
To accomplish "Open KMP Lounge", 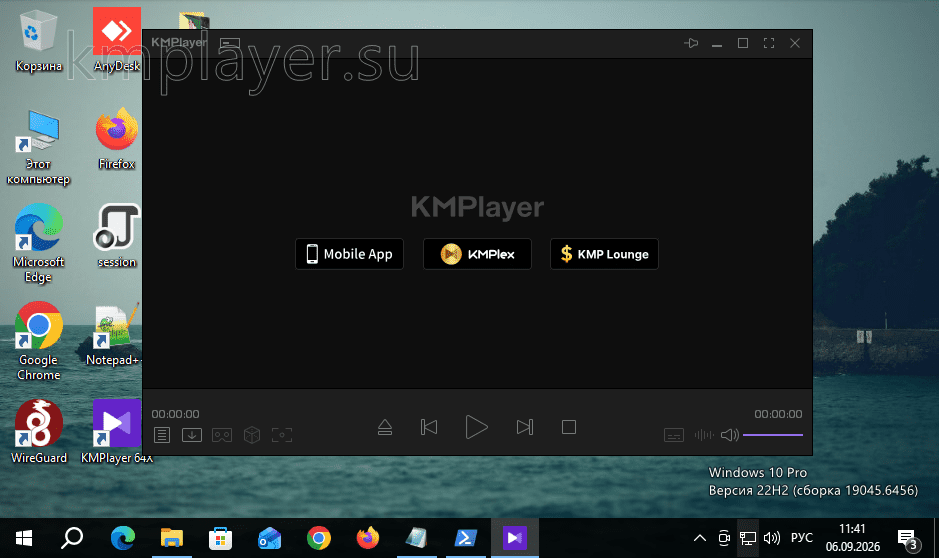I will tap(604, 254).
